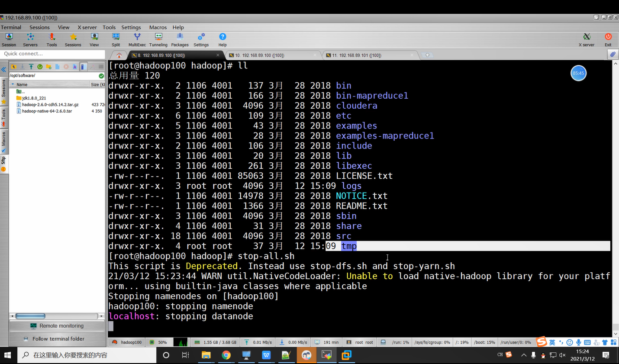Create a new folder in SFTP panel
Screen dimensions: 619x364
point(48,67)
